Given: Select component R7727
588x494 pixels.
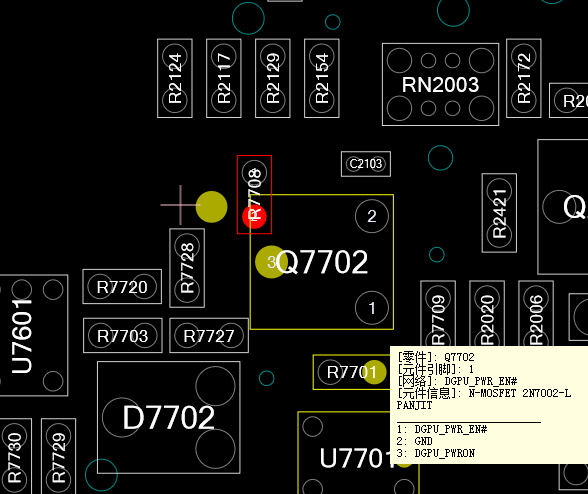Looking at the screenshot, I should (209, 335).
